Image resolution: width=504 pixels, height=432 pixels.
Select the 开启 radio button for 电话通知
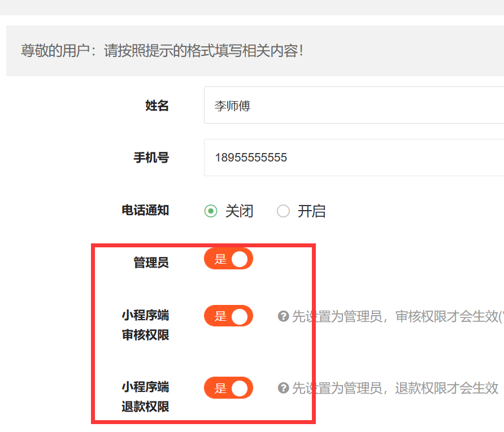[283, 211]
